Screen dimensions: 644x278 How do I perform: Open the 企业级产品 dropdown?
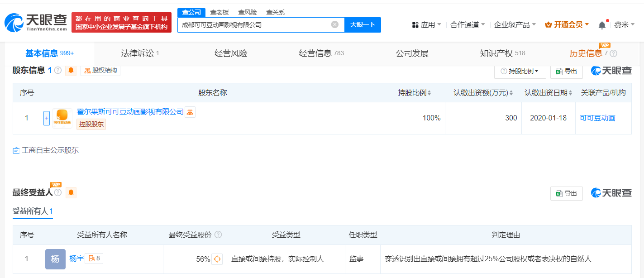pos(515,25)
